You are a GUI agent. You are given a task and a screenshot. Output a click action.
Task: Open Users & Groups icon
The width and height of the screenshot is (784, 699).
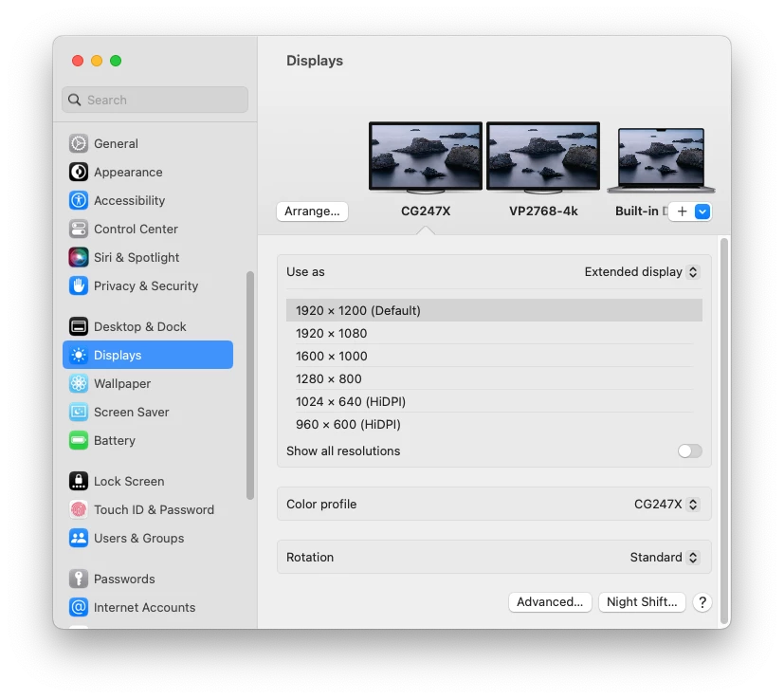tap(79, 539)
